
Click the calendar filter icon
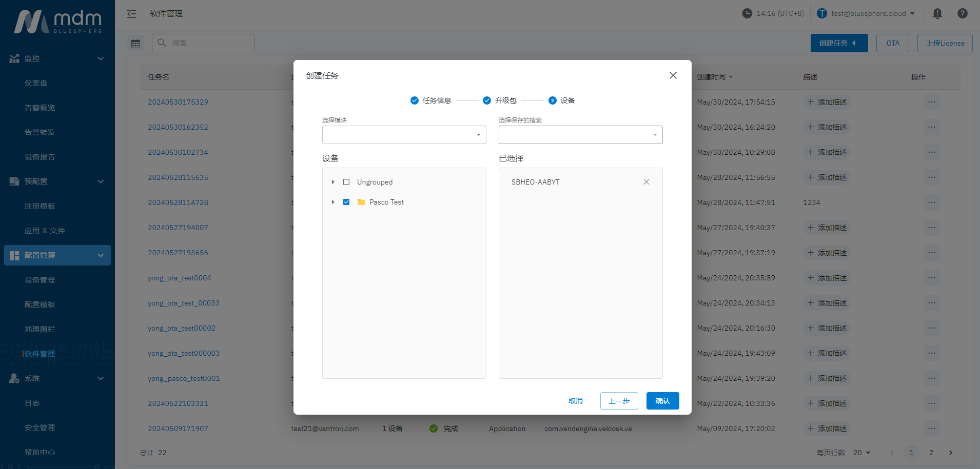pos(135,43)
